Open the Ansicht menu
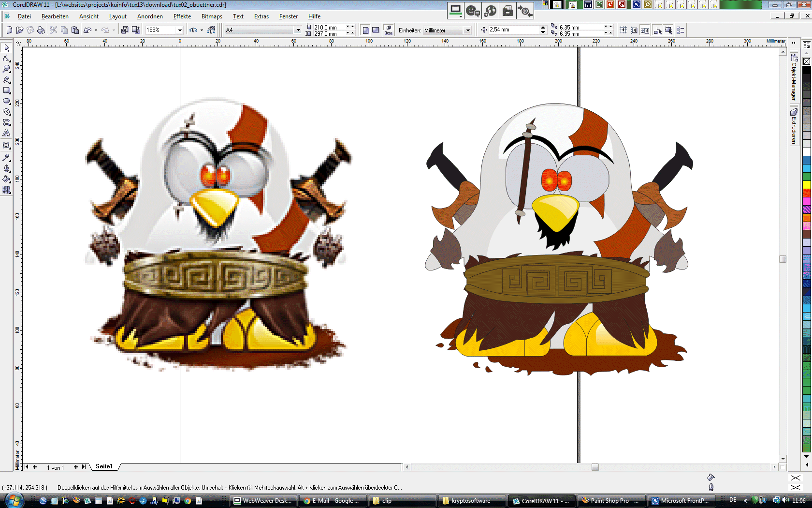The image size is (812, 508). point(89,16)
